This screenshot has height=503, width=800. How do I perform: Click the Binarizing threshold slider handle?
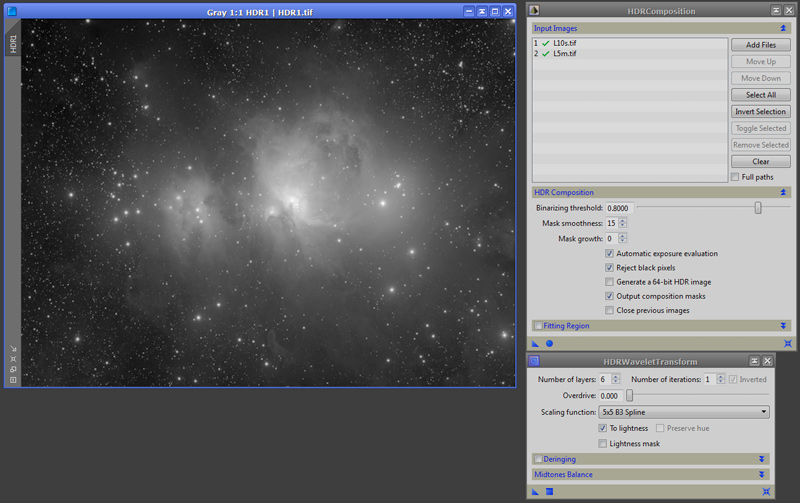click(758, 208)
